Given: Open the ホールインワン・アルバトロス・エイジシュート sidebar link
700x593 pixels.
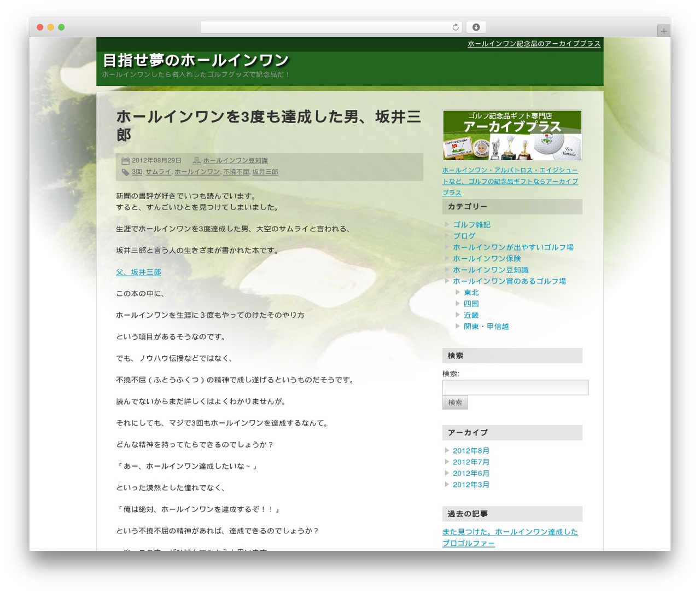Looking at the screenshot, I should click(x=510, y=182).
